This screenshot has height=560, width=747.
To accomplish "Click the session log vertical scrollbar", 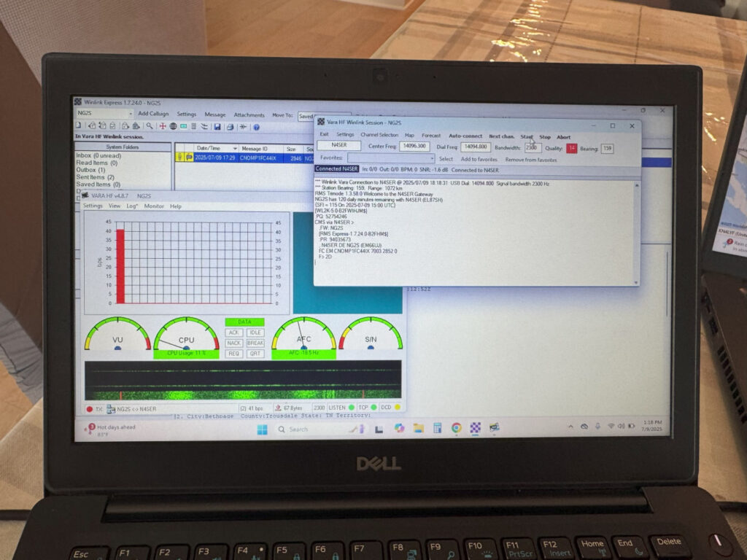I will pos(636,233).
